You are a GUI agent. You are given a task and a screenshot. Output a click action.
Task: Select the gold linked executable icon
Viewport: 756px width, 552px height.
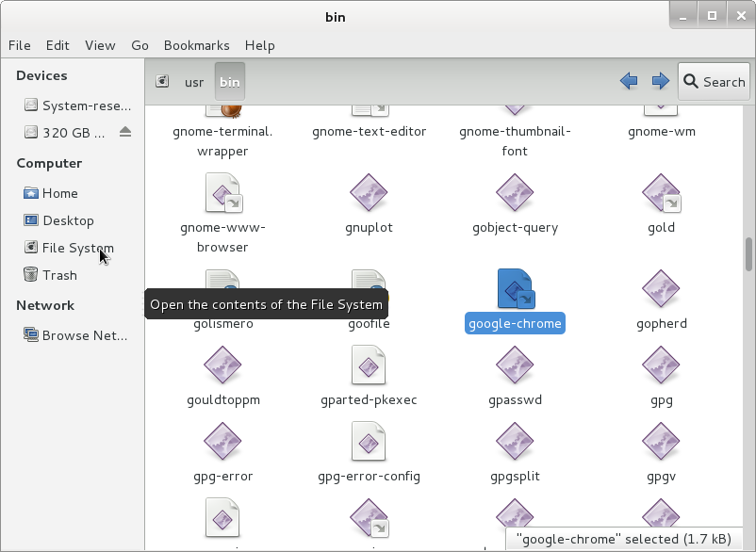coord(661,193)
